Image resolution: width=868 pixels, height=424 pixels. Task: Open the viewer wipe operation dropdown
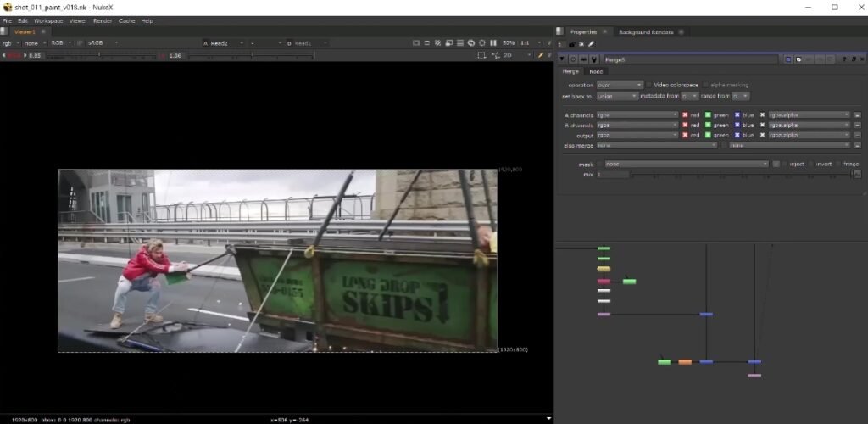click(x=265, y=42)
